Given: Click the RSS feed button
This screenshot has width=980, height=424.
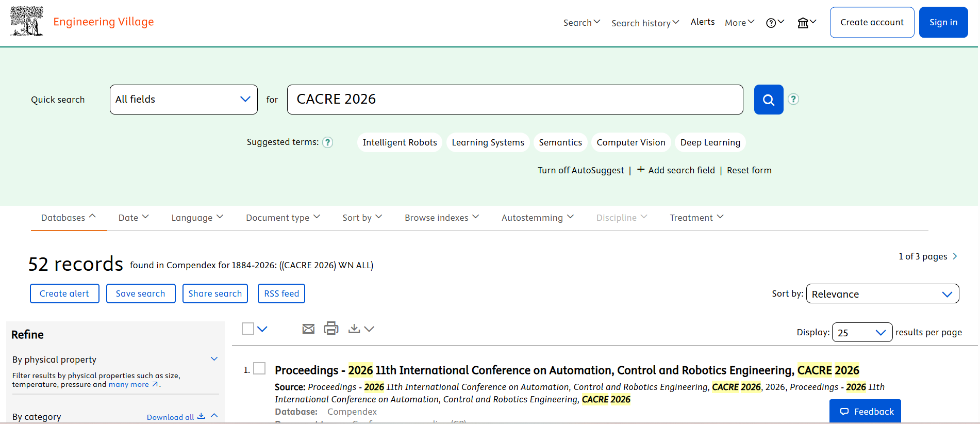Looking at the screenshot, I should coord(281,293).
